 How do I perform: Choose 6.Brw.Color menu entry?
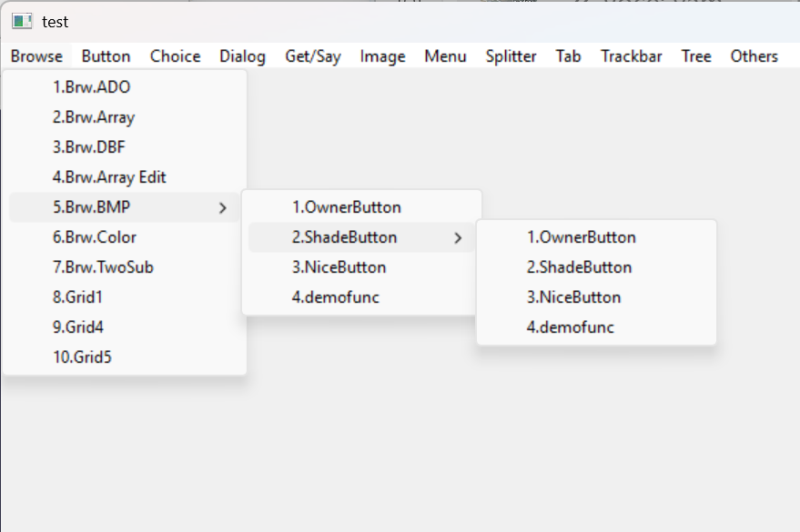coord(125,237)
